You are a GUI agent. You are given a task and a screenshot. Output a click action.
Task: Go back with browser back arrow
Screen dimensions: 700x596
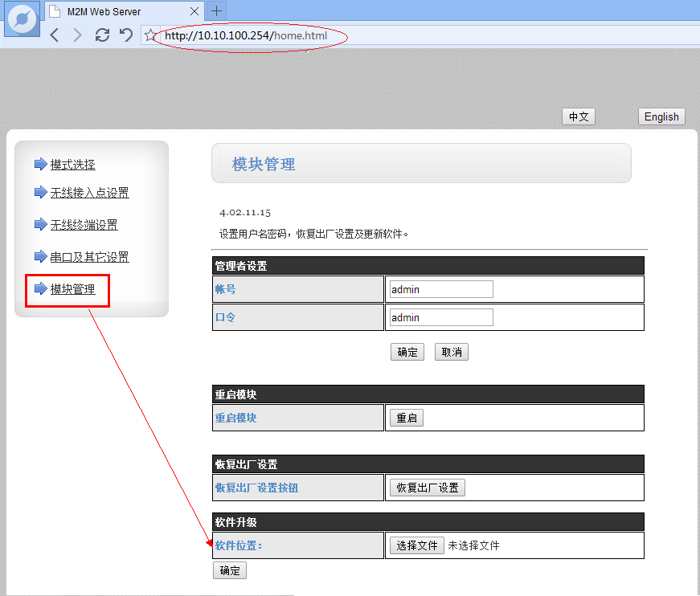coord(55,35)
